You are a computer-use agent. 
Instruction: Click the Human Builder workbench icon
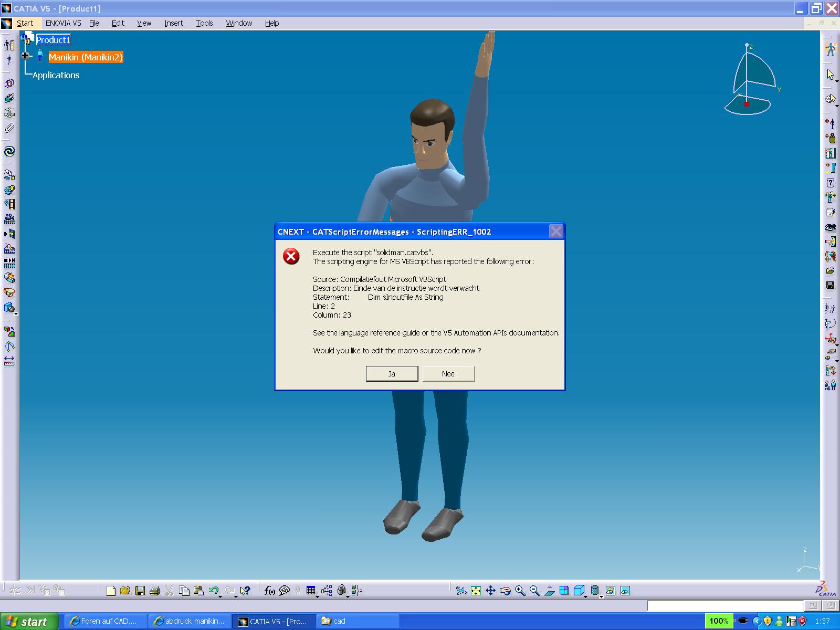830,49
